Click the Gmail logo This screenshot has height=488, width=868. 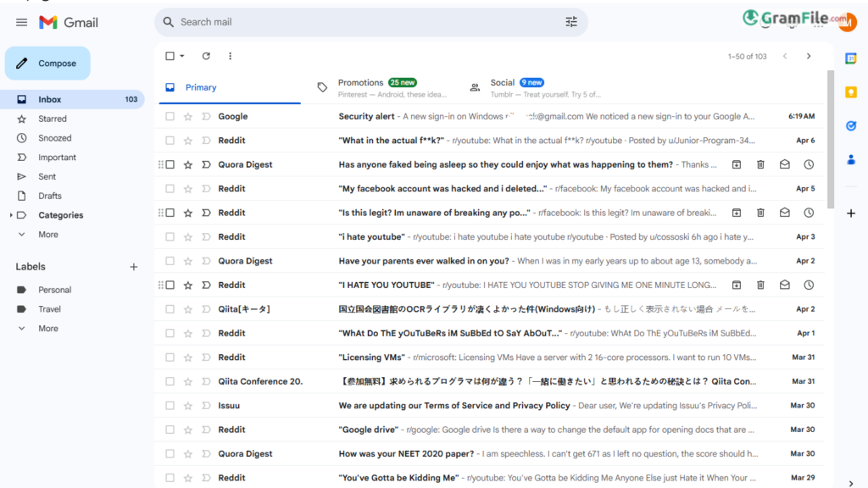click(69, 23)
